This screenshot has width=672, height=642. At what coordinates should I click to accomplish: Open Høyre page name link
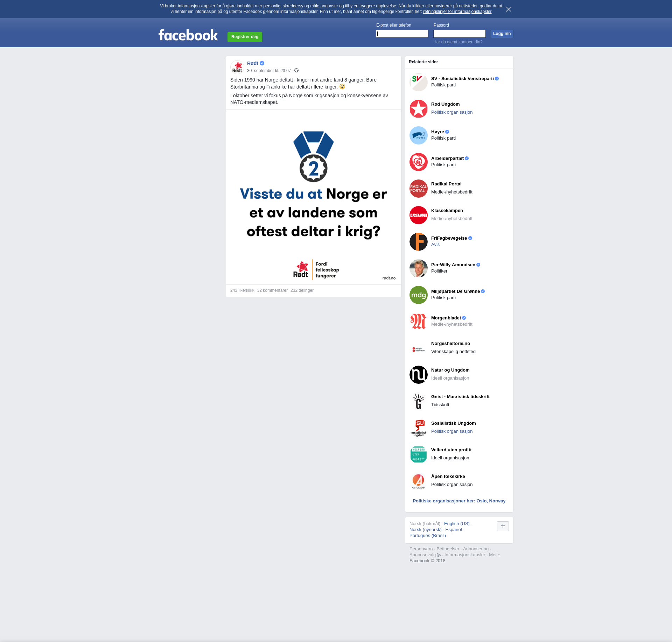click(437, 132)
